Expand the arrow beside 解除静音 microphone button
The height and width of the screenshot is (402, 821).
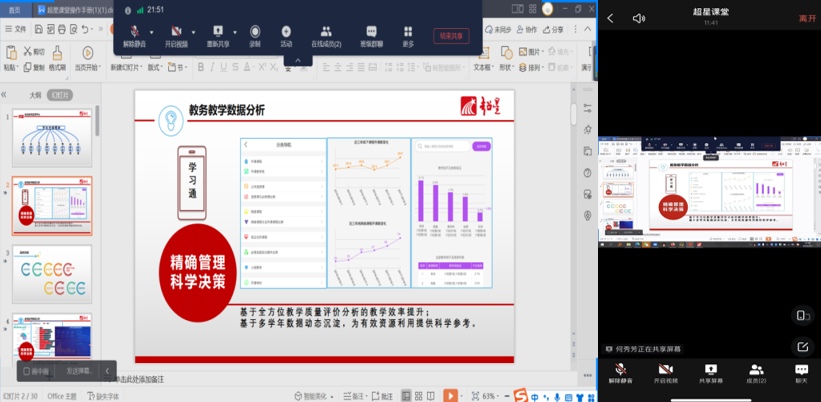149,32
